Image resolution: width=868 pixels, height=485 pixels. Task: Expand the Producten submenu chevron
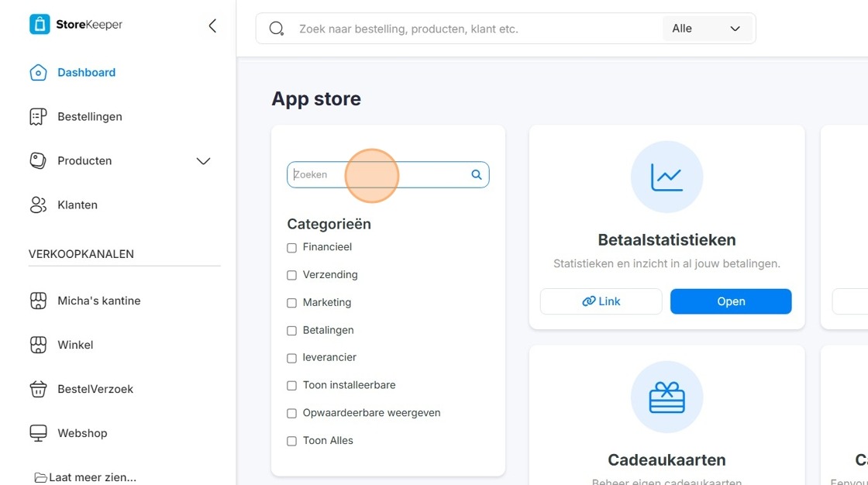[x=203, y=161]
